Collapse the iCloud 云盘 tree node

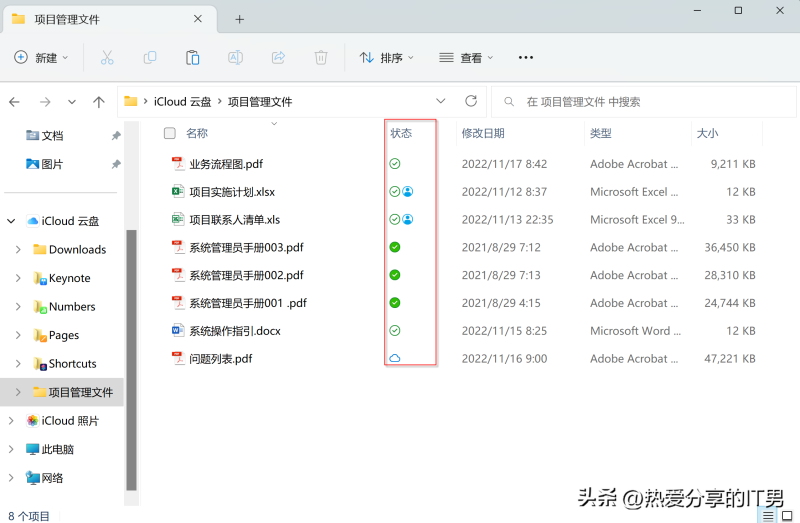pyautogui.click(x=11, y=221)
